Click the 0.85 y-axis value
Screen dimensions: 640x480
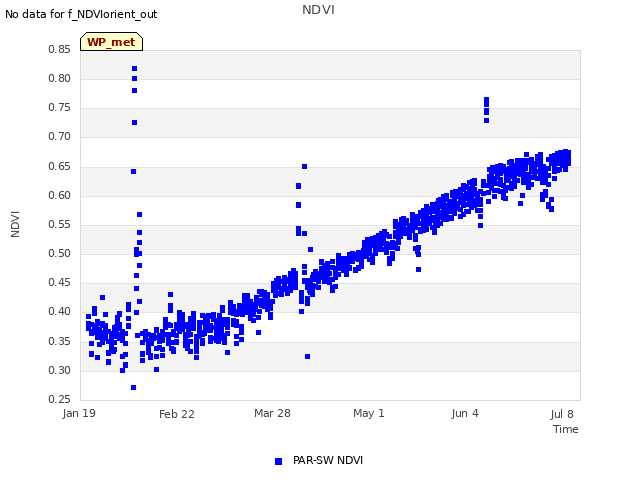(x=60, y=49)
